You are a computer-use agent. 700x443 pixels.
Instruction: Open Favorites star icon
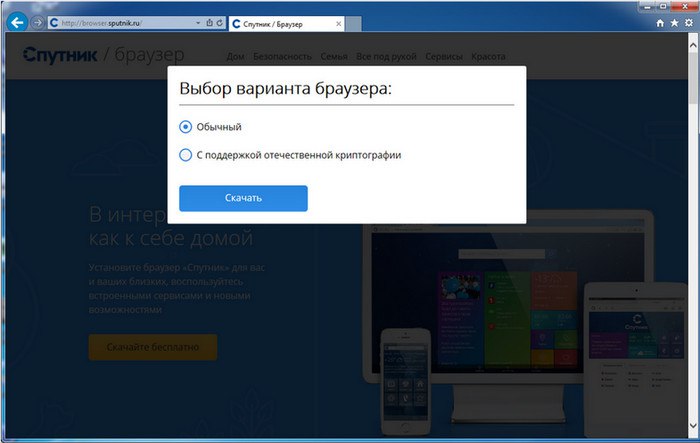[675, 23]
